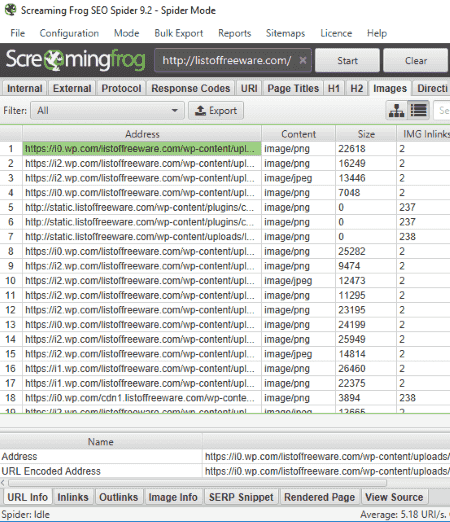Click the scroll-left arrow in details pane
The width and height of the screenshot is (450, 522).
pos(3,483)
